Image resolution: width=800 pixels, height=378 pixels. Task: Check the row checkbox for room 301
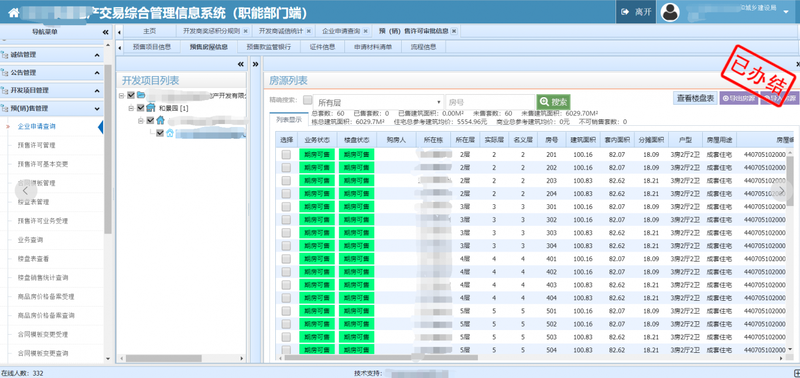(x=286, y=207)
